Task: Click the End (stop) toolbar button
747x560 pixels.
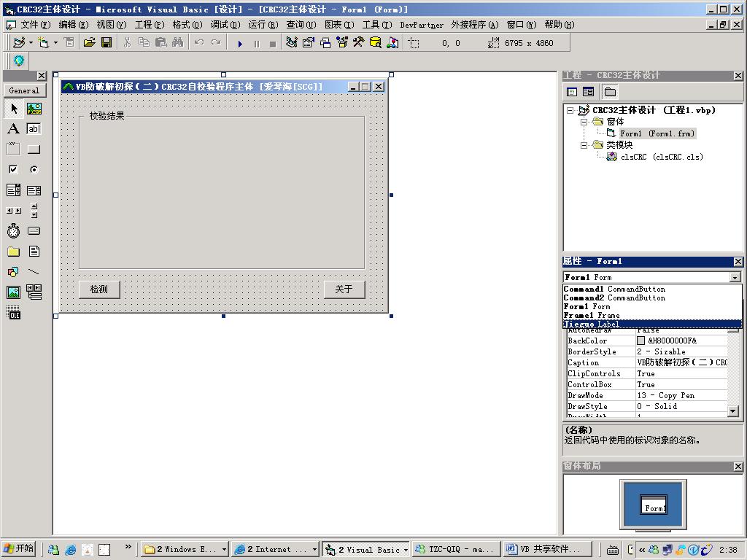Action: [x=273, y=44]
